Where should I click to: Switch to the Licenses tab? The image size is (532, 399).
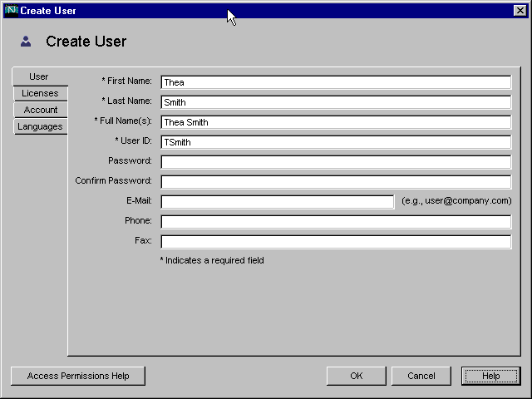[41, 93]
